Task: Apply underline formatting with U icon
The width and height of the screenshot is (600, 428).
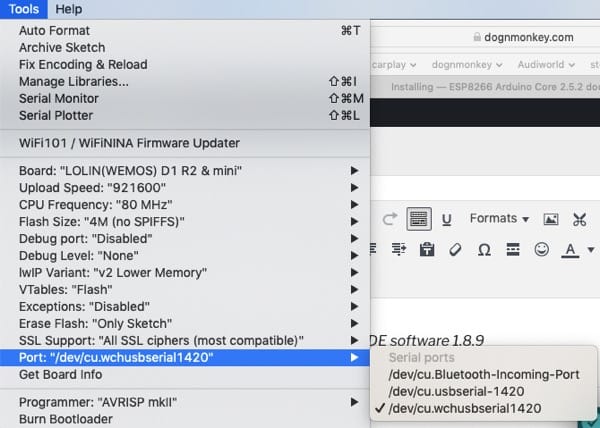Action: 447,218
